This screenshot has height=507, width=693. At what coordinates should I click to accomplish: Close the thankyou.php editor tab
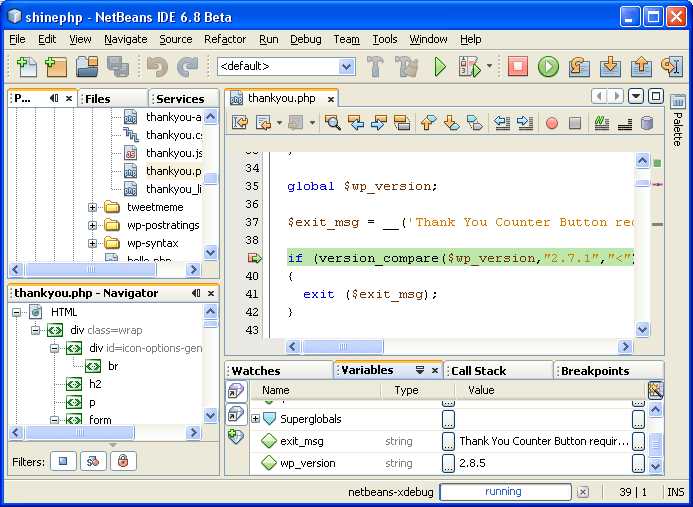(331, 99)
